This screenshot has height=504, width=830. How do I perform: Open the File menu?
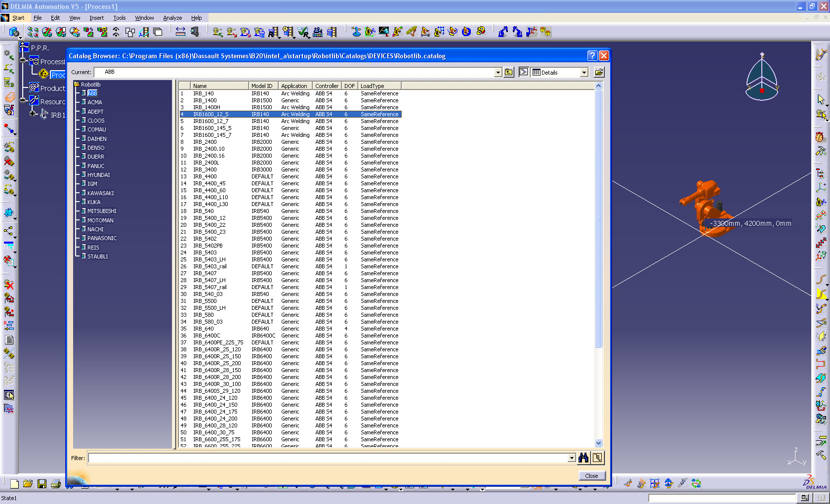(38, 18)
